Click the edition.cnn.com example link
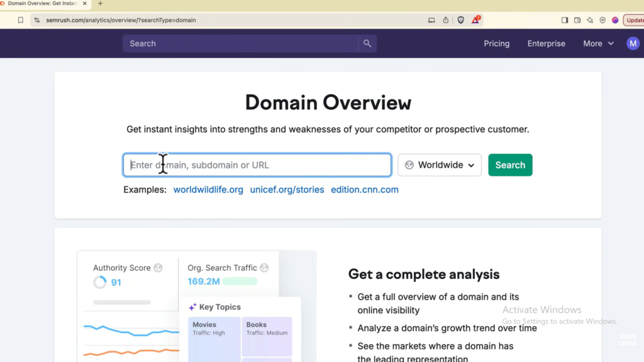The width and height of the screenshot is (644, 362). 365,190
